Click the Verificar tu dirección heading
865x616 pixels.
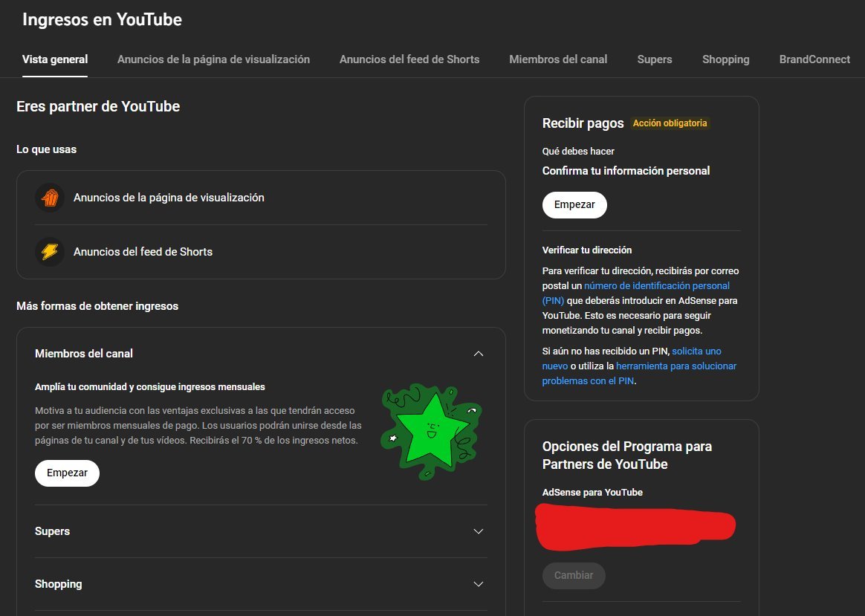586,250
